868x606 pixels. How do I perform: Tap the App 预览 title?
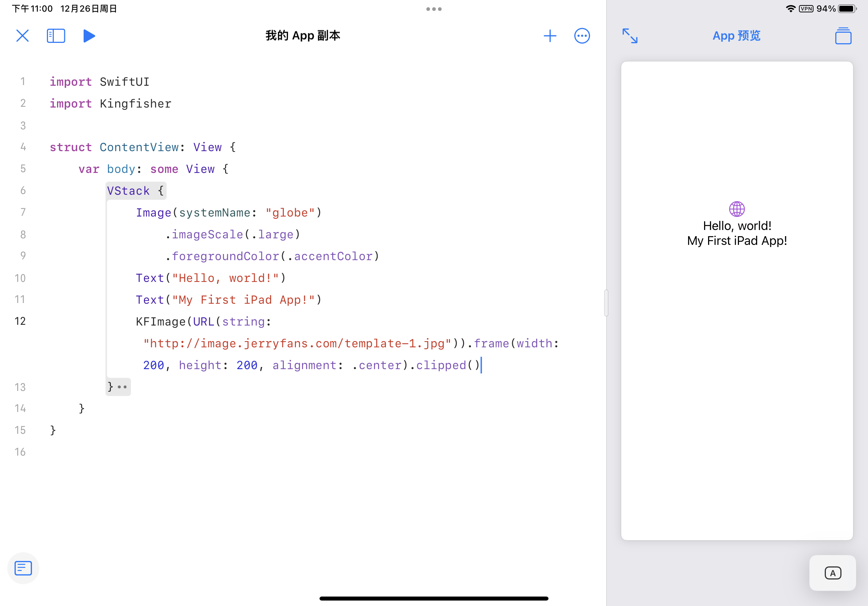click(736, 36)
